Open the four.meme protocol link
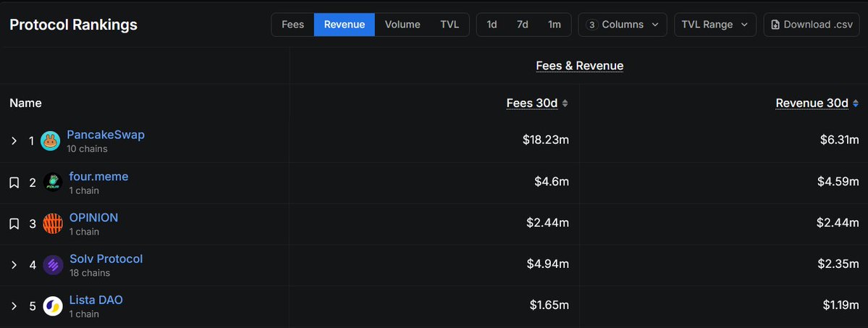The width and height of the screenshot is (868, 328). 98,176
